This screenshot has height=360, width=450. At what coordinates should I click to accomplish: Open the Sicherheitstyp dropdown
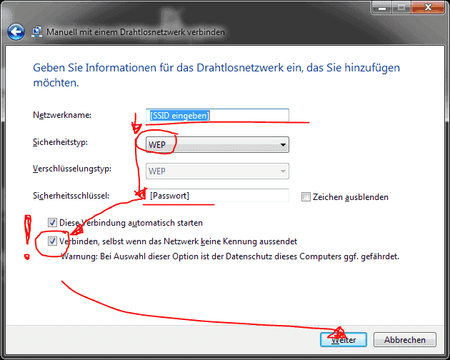click(217, 145)
